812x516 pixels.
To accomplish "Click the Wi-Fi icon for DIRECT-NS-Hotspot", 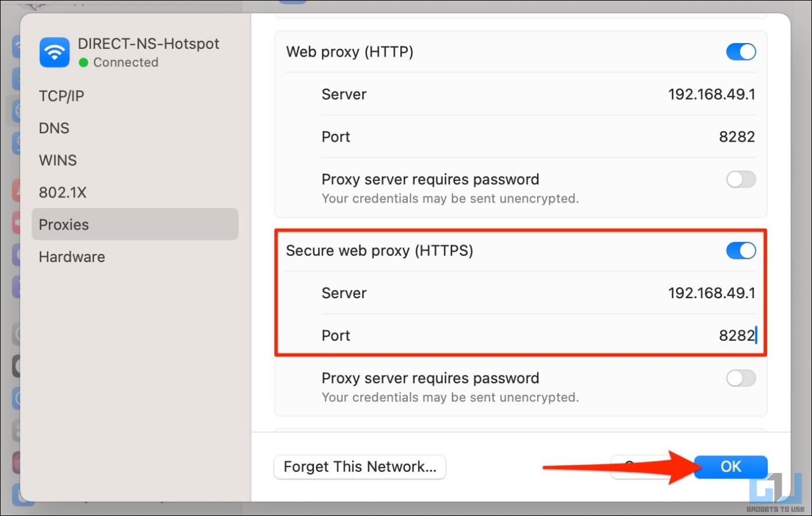I will click(54, 52).
